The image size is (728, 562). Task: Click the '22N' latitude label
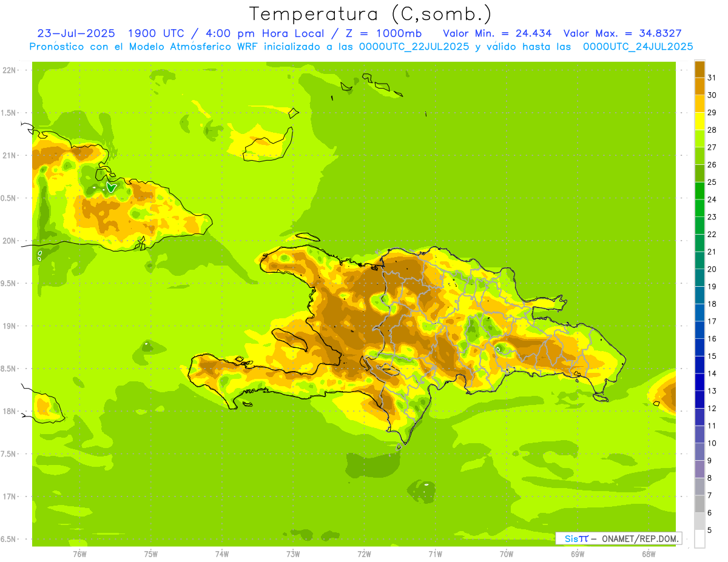[10, 70]
